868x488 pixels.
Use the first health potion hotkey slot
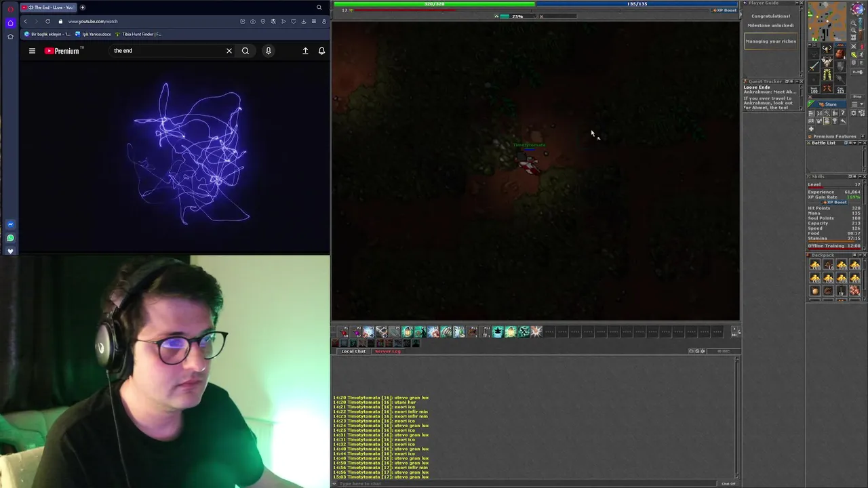coord(344,331)
